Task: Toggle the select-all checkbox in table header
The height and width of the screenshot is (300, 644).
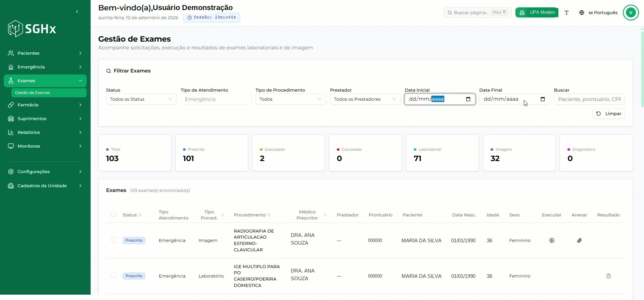Action: tap(113, 214)
